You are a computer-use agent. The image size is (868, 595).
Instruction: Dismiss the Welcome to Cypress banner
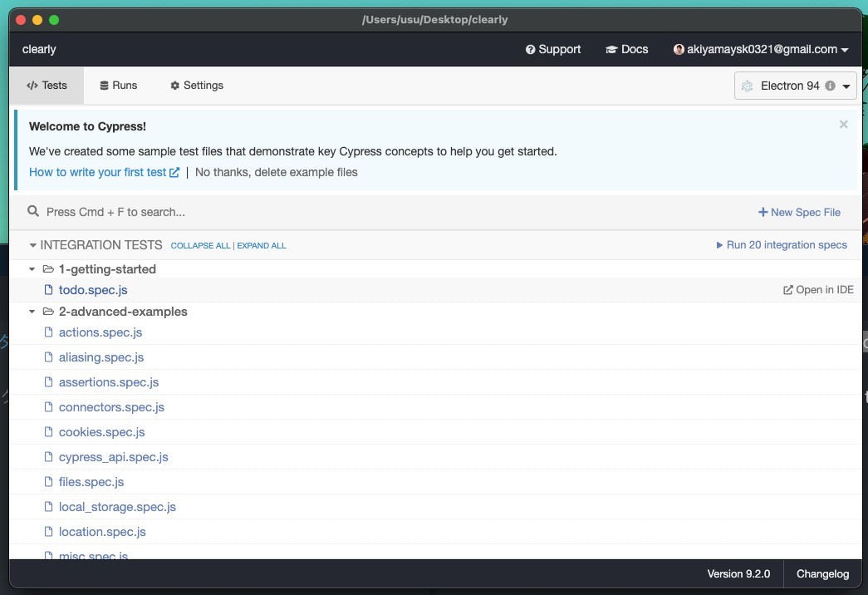[843, 125]
